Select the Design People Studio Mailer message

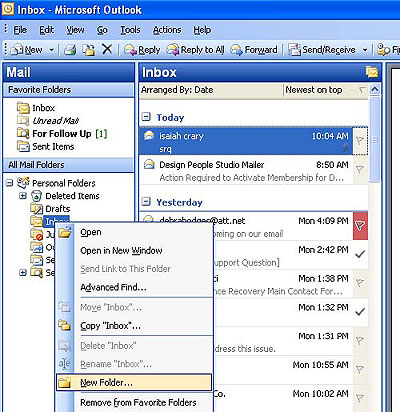tap(246, 170)
